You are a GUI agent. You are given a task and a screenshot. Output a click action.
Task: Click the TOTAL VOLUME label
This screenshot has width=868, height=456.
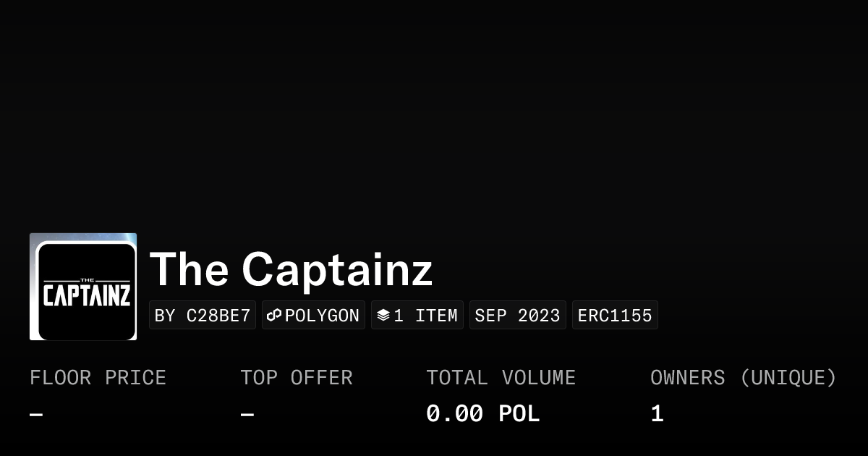pyautogui.click(x=501, y=378)
